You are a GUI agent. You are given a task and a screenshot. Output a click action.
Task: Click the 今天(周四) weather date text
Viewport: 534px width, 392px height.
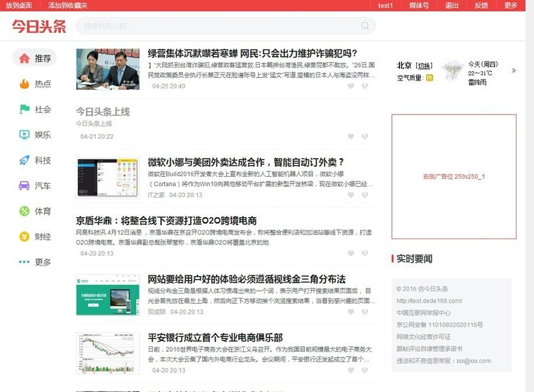point(483,64)
